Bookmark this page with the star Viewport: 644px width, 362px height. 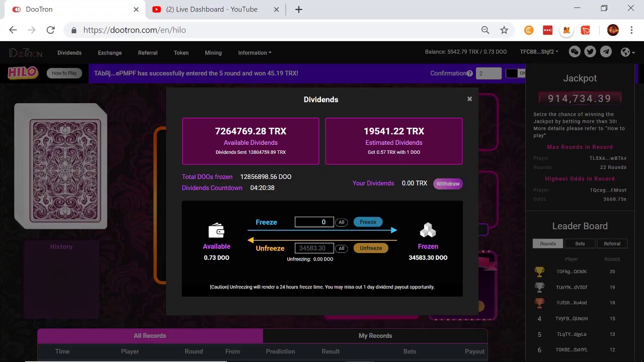(x=504, y=30)
